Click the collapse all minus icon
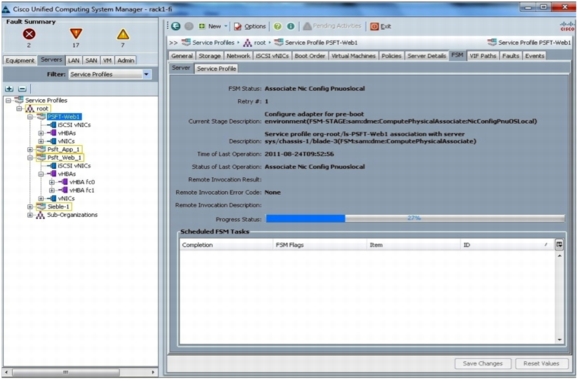578x381 pixels. click(x=22, y=89)
